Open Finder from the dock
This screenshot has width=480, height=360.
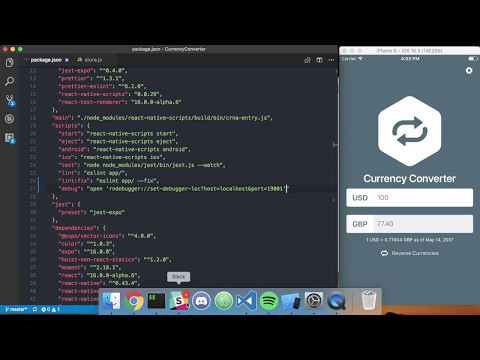click(111, 301)
